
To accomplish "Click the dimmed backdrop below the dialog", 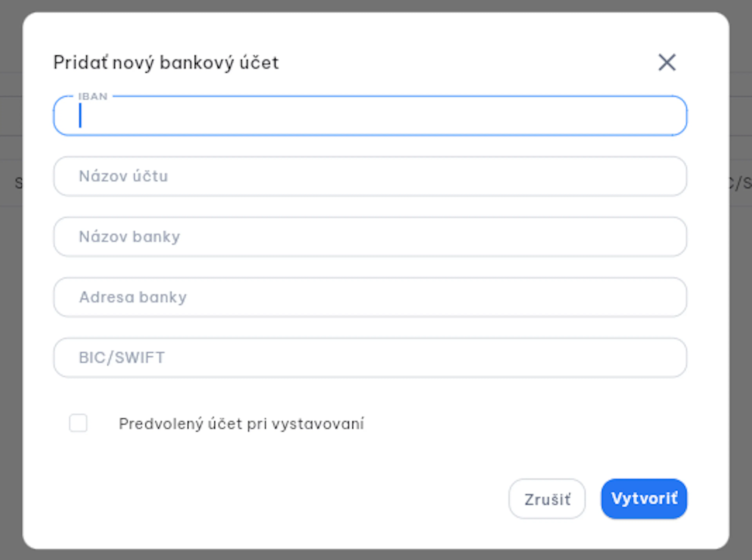I will click(376, 555).
